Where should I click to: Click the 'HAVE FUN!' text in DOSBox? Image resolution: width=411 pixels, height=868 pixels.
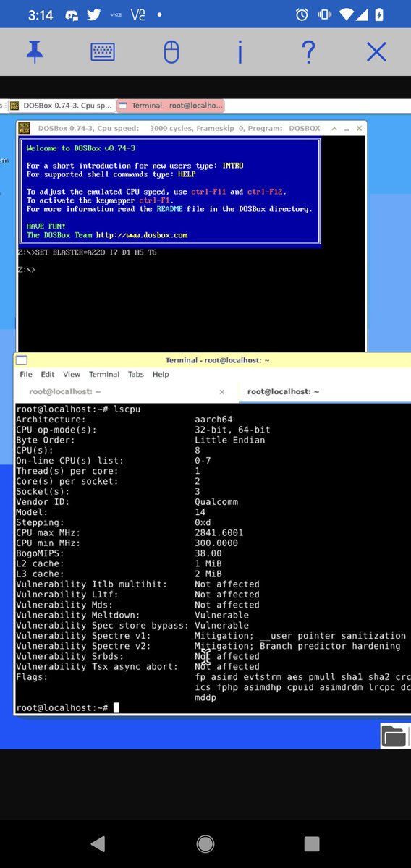(46, 226)
